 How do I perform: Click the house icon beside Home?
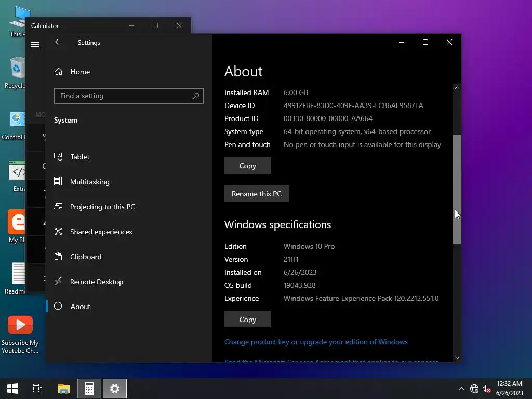point(59,72)
